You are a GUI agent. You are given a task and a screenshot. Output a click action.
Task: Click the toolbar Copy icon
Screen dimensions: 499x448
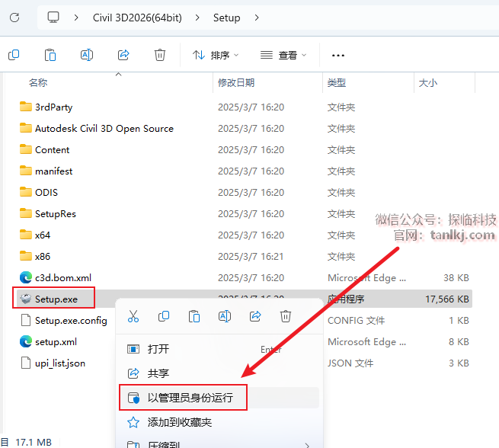pos(14,55)
